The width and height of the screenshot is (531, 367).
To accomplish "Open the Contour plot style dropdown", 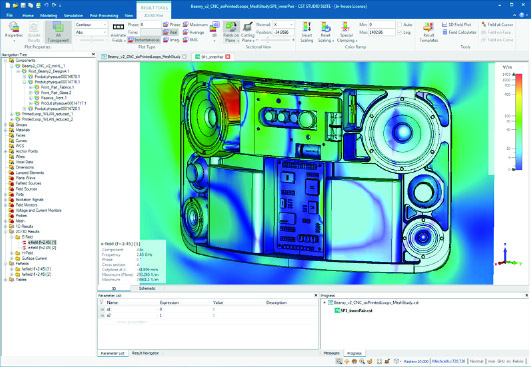I will pos(91,25).
